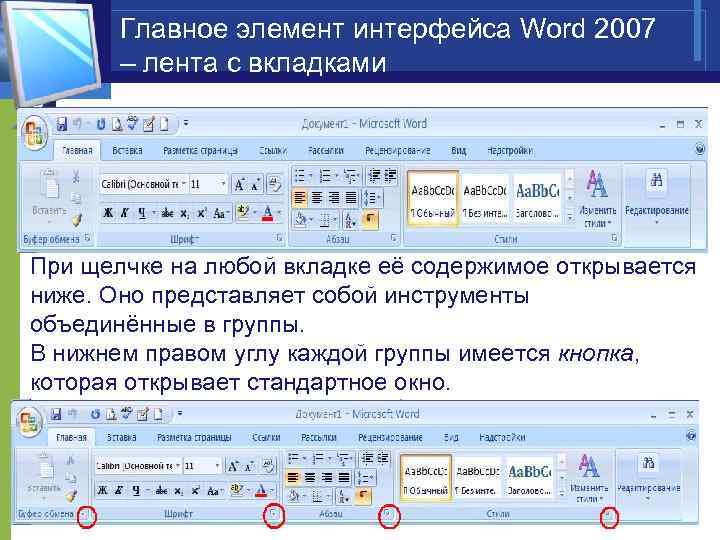Screen dimensions: 720x540
Task: Click the Office button in the upper Word window
Action: 34,133
